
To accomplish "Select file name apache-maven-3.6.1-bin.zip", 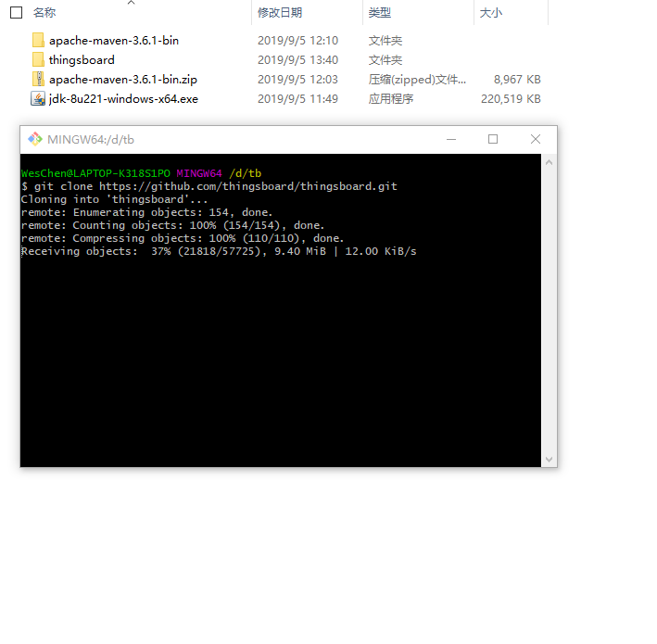I will [x=123, y=79].
